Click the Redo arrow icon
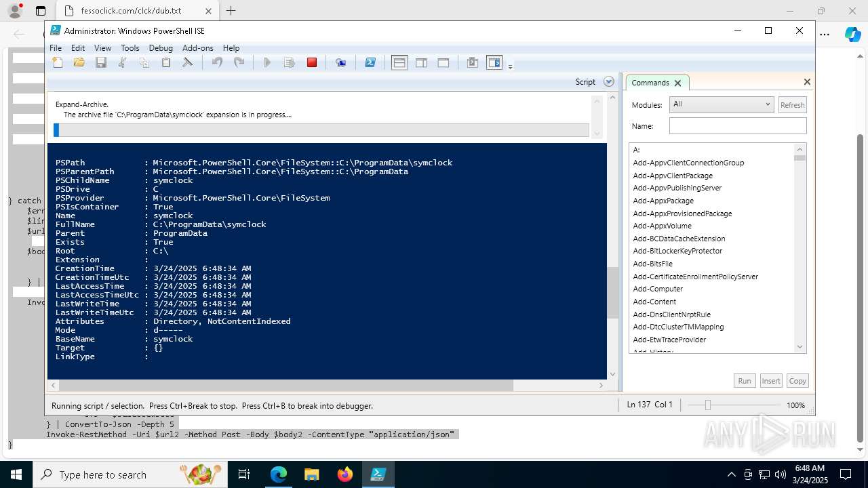Screen dimensions: 868x488 [x=239, y=62]
